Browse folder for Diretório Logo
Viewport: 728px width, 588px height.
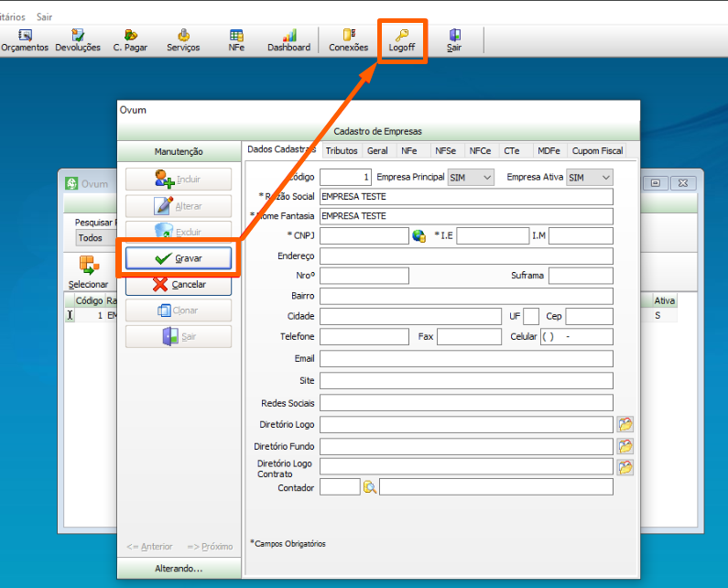[625, 425]
